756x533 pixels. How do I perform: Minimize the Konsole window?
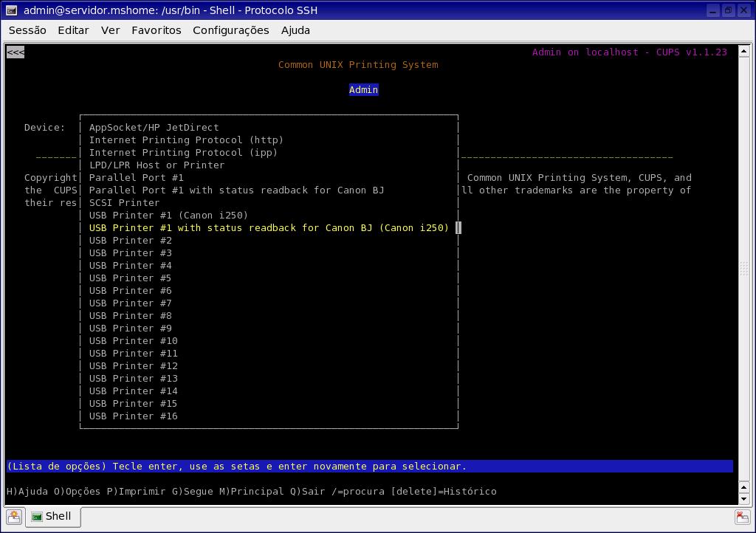coord(712,10)
